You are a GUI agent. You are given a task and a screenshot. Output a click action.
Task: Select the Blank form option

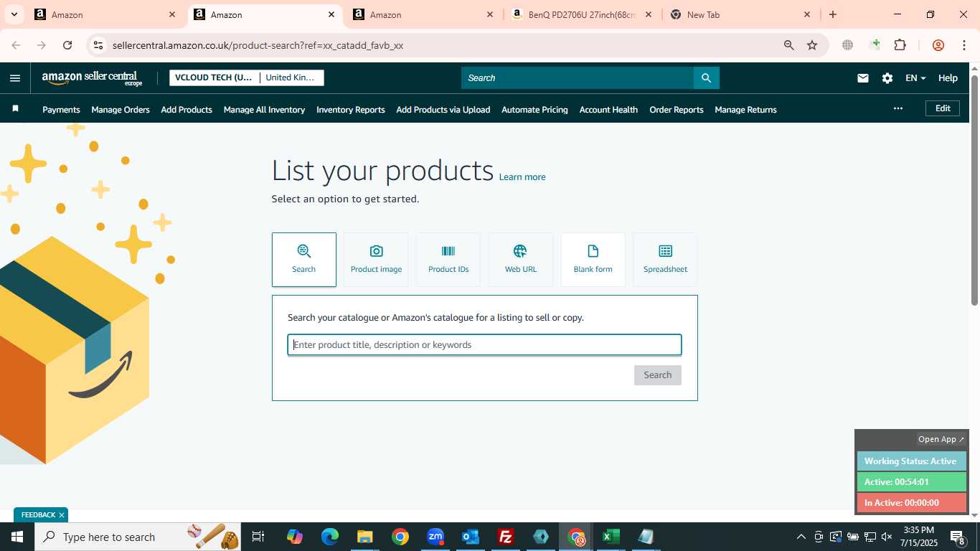point(593,259)
